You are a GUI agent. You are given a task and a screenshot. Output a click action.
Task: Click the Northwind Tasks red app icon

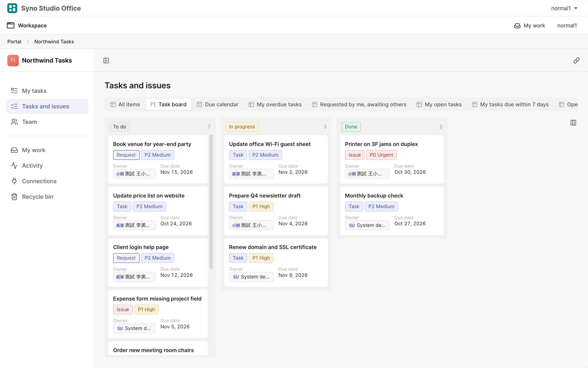(x=13, y=60)
